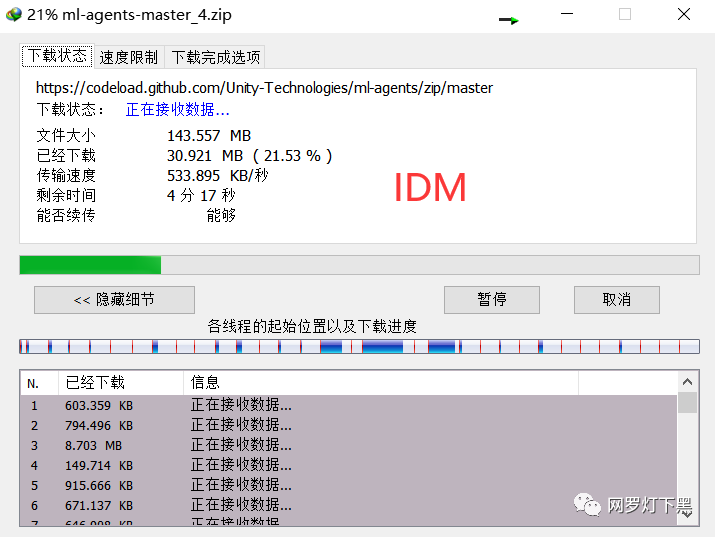Click the 正在接收数据 download status text
Viewport: 715px width, 537px height.
tap(177, 109)
